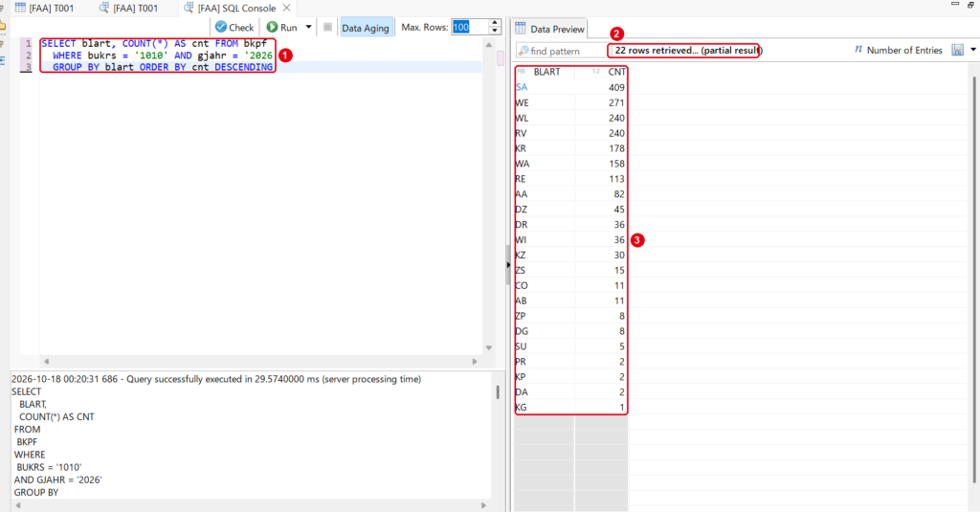
Task: Select the ZP document type cell
Action: click(x=545, y=316)
